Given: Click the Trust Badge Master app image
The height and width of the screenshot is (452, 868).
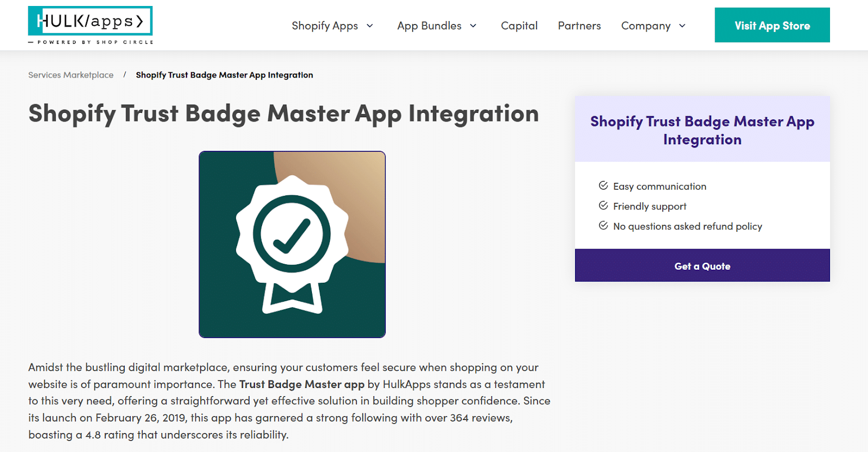Looking at the screenshot, I should [292, 244].
